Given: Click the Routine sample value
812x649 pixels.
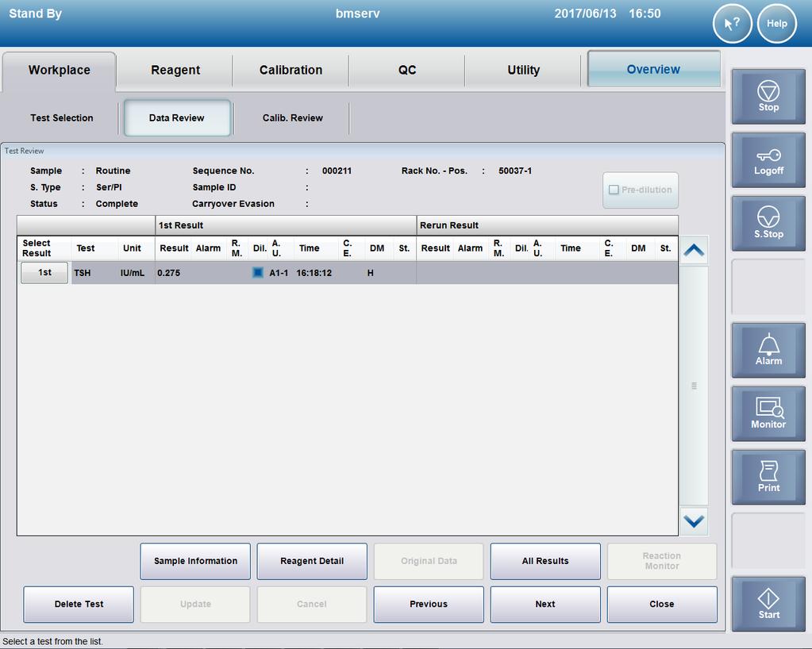Looking at the screenshot, I should (x=113, y=171).
